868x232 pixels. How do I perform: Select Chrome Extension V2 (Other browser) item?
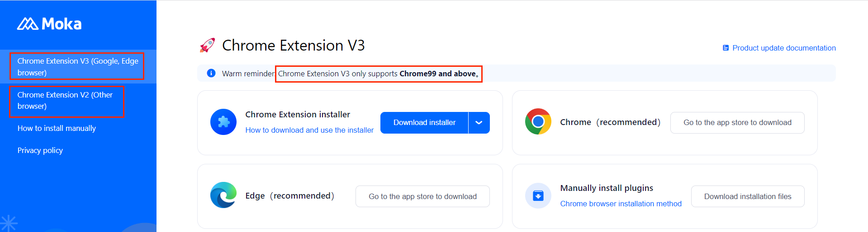(65, 100)
